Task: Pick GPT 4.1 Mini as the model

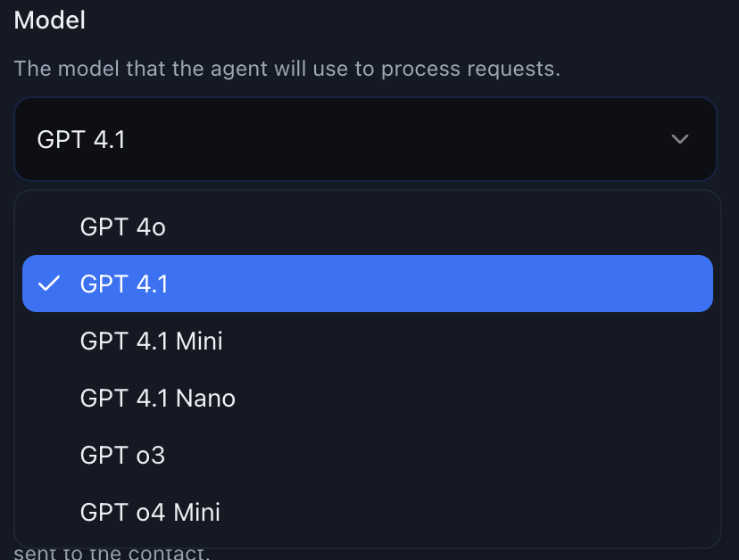Action: point(151,341)
